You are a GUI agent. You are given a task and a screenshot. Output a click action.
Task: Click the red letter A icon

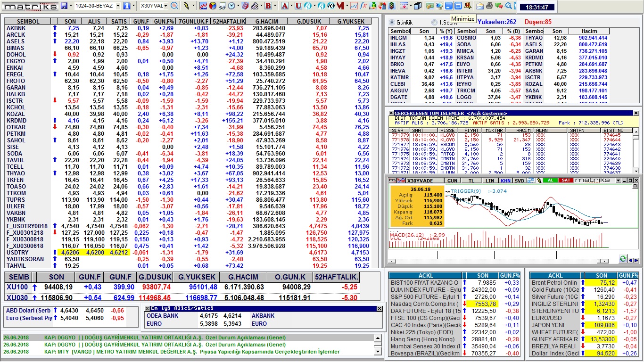284,6
